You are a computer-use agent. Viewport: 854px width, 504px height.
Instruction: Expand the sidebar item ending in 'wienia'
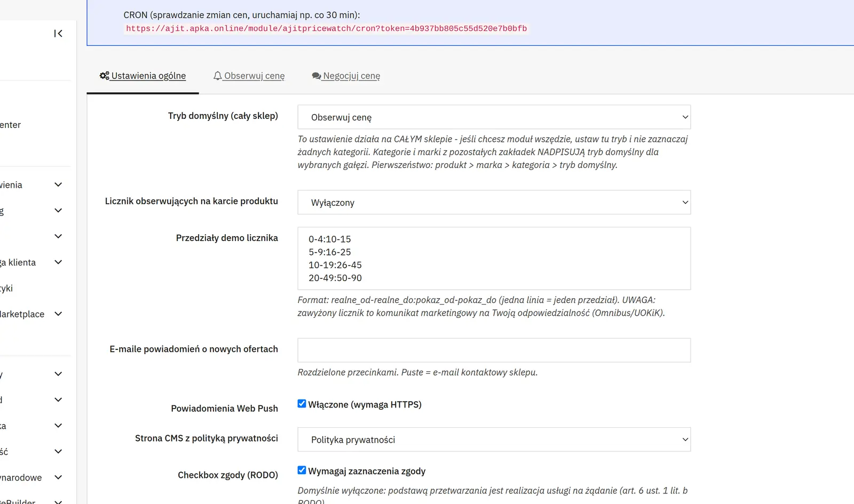[x=58, y=185]
